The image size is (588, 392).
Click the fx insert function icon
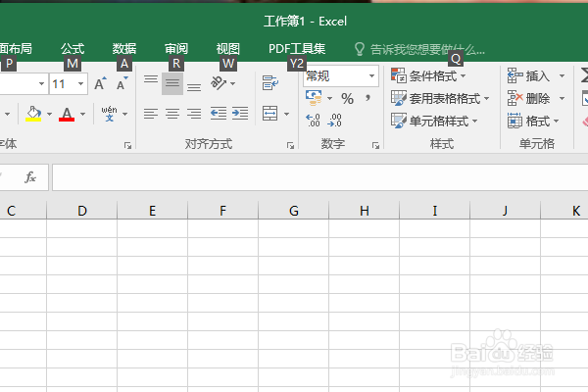click(30, 177)
